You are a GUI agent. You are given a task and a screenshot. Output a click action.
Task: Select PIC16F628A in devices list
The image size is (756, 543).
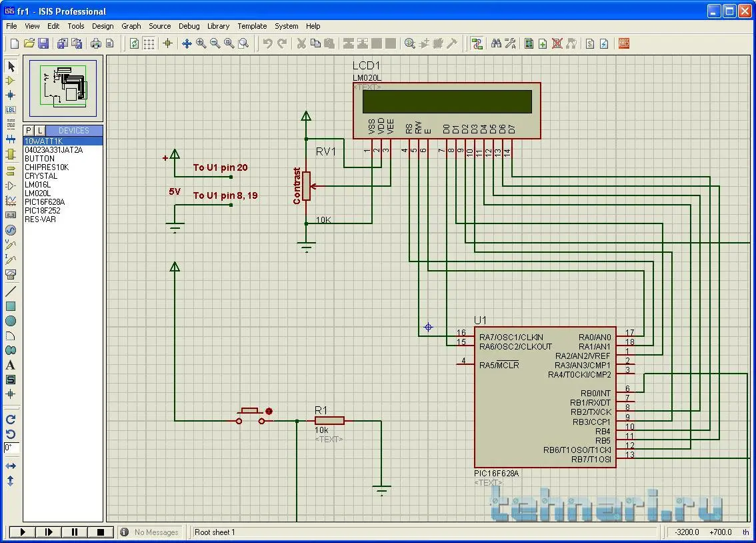(x=44, y=202)
